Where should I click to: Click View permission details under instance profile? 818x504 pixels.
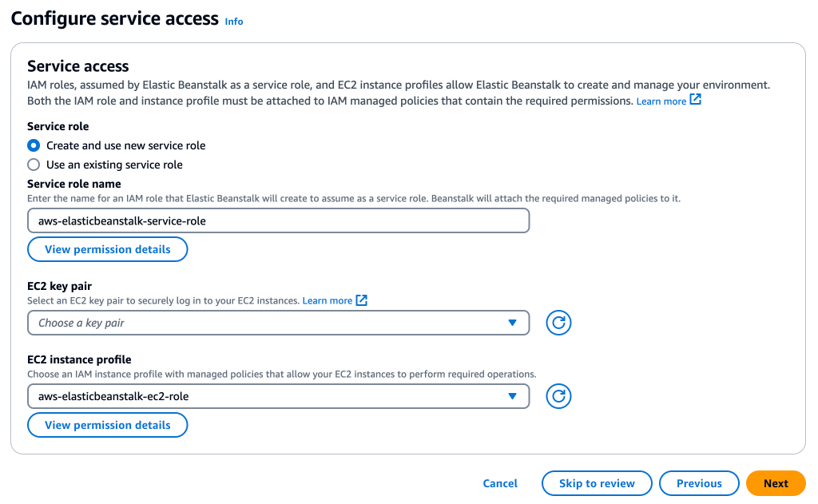coord(107,425)
